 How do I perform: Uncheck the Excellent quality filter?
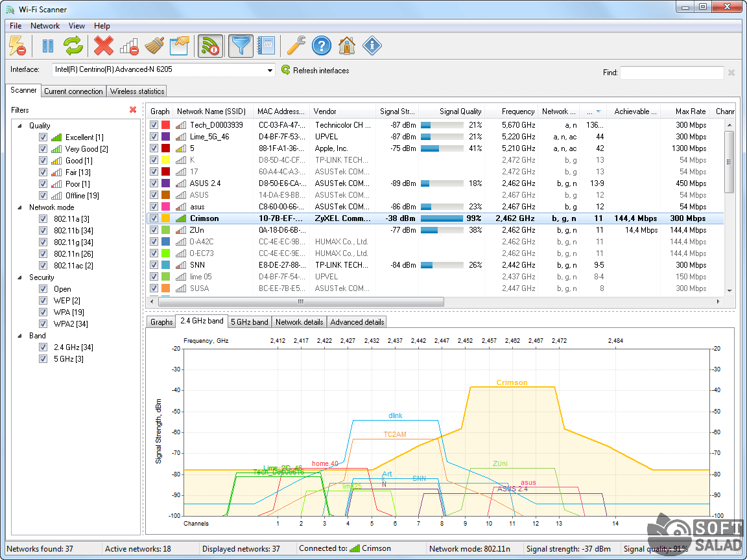tap(43, 137)
